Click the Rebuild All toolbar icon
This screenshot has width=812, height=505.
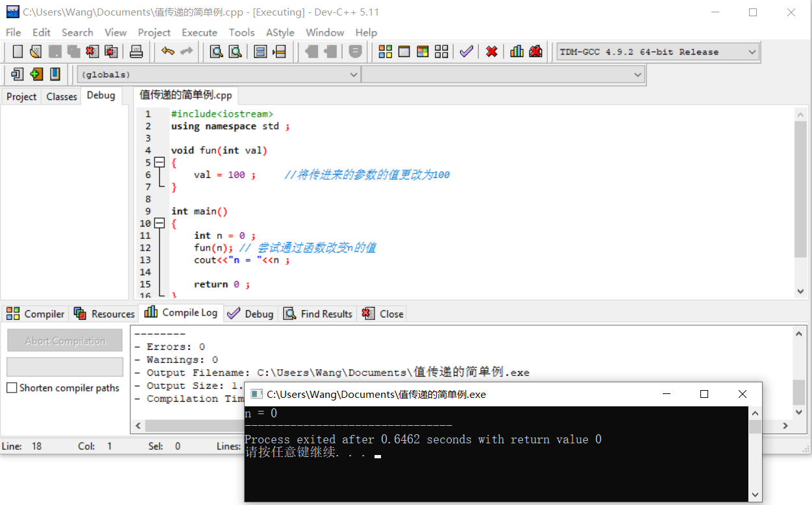point(441,51)
